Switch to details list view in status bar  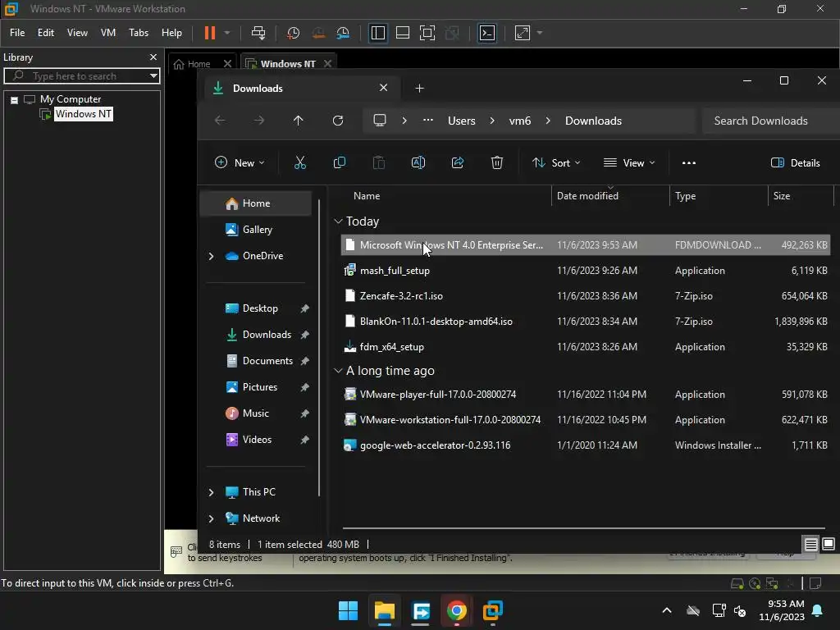point(811,545)
